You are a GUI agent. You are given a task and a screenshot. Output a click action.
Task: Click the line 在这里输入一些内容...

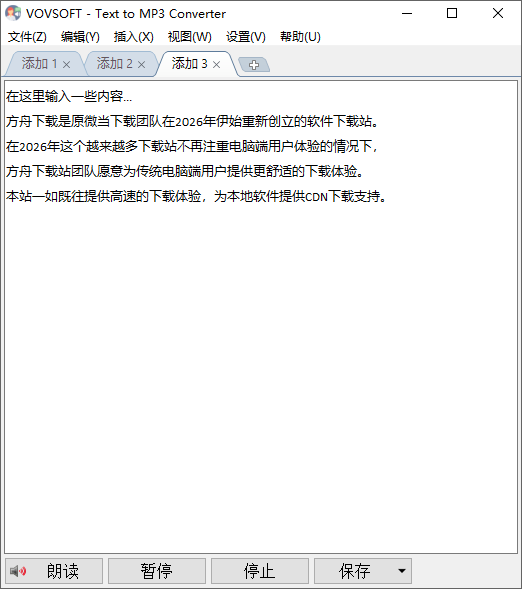click(69, 97)
